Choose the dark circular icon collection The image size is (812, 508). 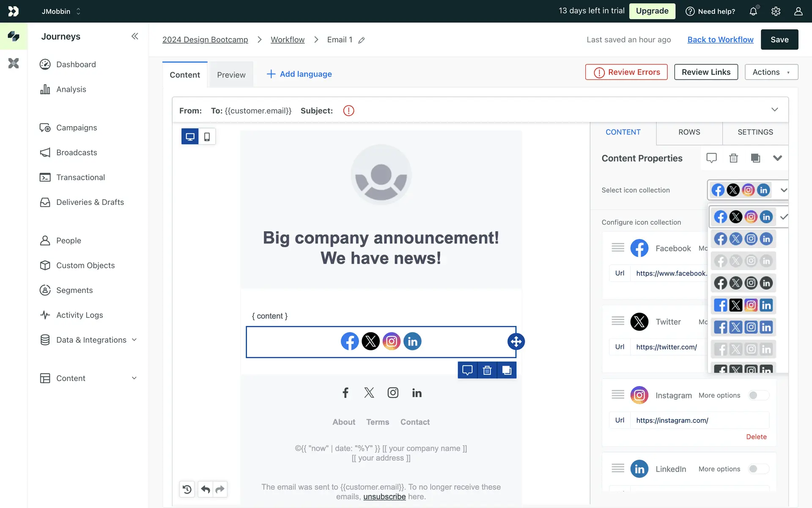[743, 283]
